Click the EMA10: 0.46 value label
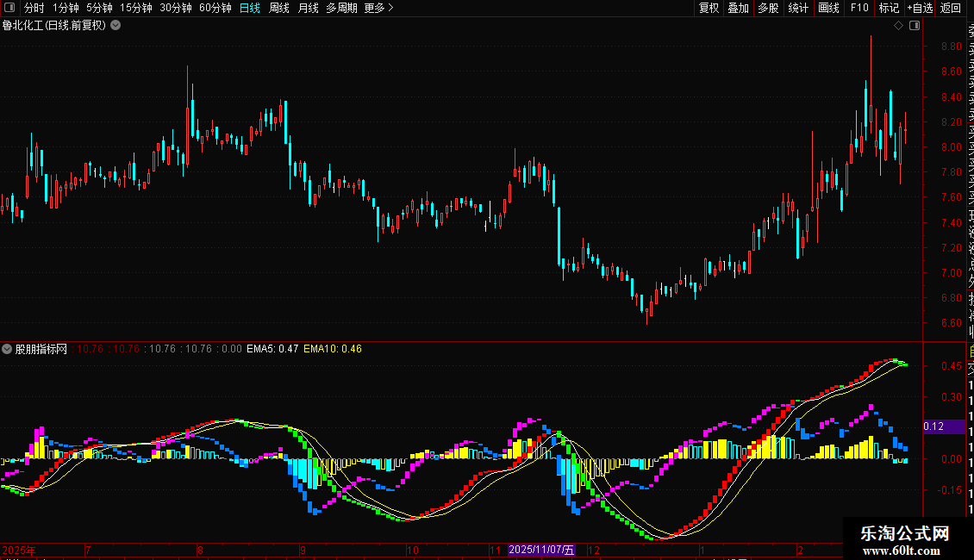 click(x=333, y=349)
